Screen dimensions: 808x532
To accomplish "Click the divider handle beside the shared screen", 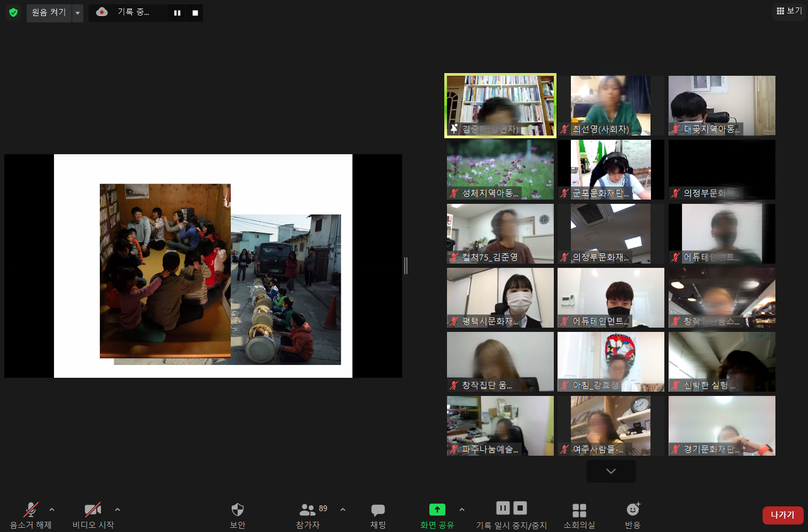I will [x=406, y=265].
